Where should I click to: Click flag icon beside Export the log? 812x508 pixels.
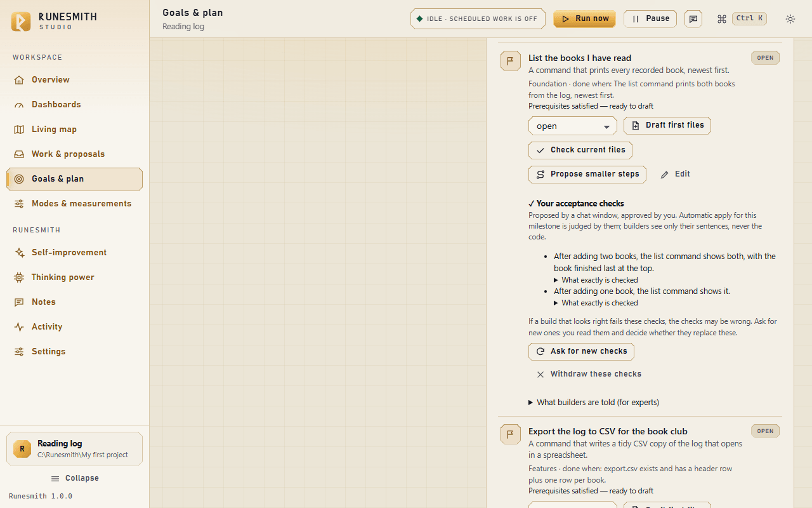(x=511, y=434)
